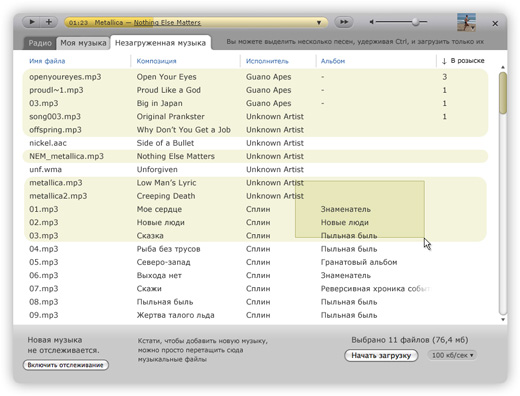Click the Side of a Bullet title
The height and width of the screenshot is (396, 520).
click(x=165, y=143)
